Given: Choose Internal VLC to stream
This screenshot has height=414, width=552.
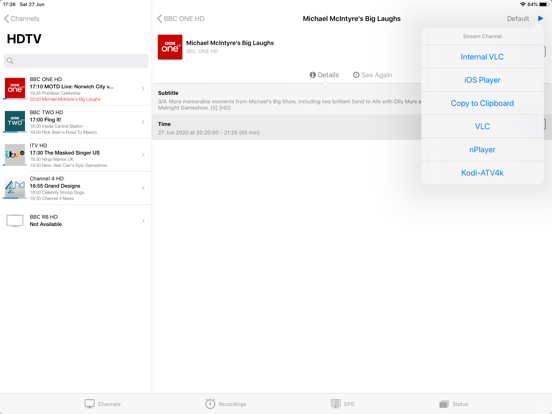Looking at the screenshot, I should pos(482,57).
